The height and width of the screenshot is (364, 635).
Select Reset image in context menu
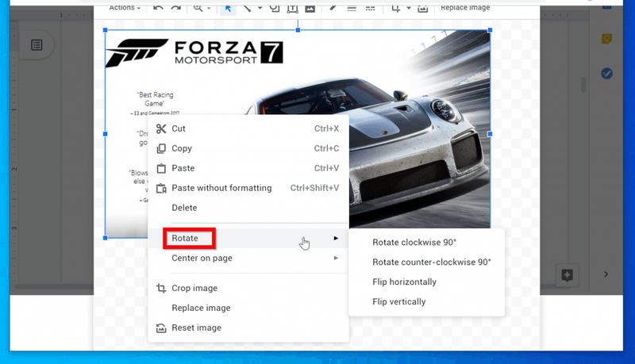(x=248, y=328)
